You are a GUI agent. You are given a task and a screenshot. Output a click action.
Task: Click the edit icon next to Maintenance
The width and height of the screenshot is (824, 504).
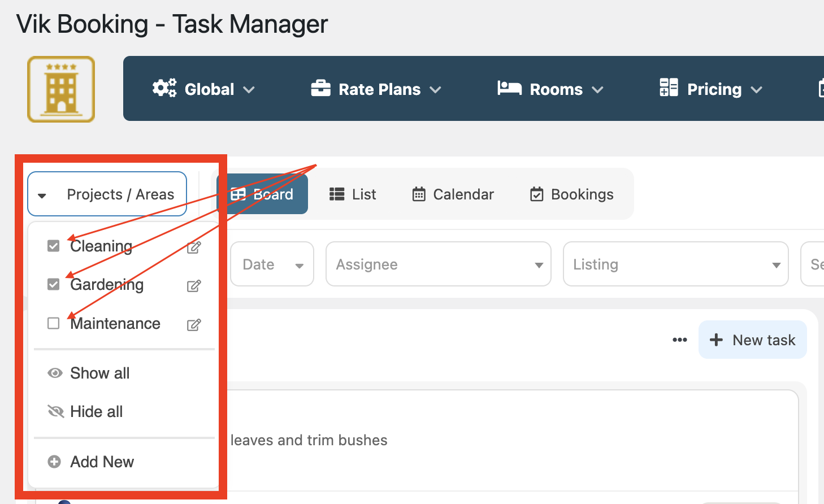[x=194, y=325]
